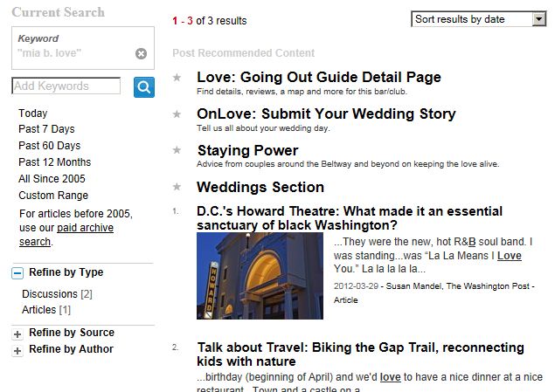Click star beside OnLove: Submit Your Wedding Story
The height and width of the screenshot is (392, 555).
[177, 113]
